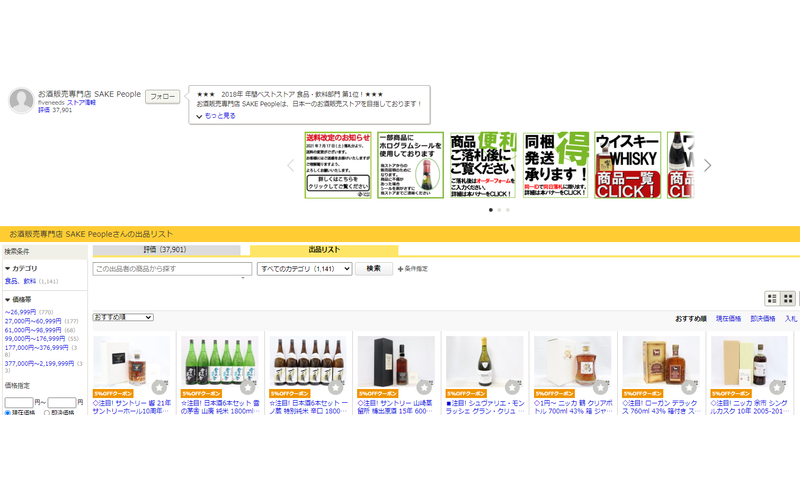Open the 商品ご落札後にご覧ください banner
Image resolution: width=800 pixels, height=500 pixels.
point(483,165)
